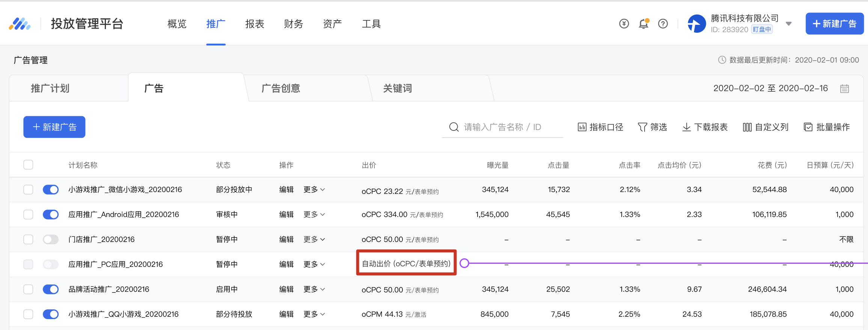Open the help question mark icon
Viewport: 868px width, 330px height.
[663, 24]
